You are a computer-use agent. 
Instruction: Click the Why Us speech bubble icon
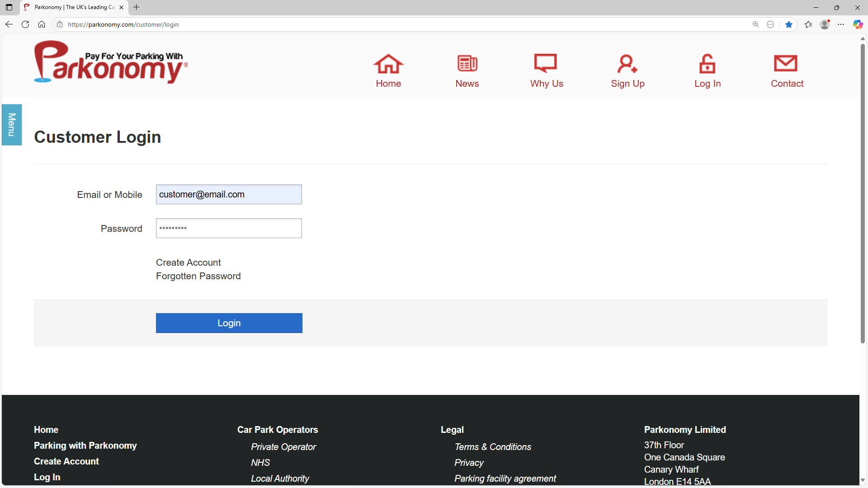pyautogui.click(x=546, y=63)
